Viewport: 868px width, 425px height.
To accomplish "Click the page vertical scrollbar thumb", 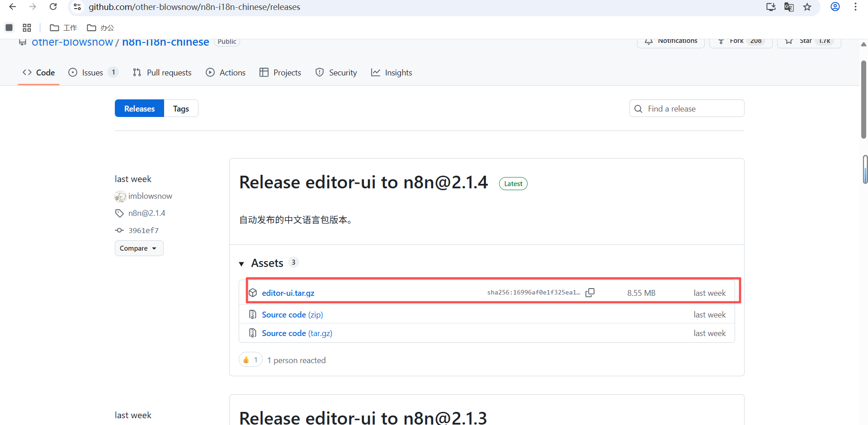I will (x=863, y=99).
